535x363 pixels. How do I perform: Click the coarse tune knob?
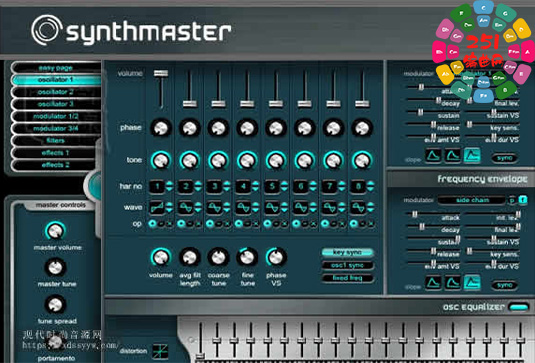218,258
